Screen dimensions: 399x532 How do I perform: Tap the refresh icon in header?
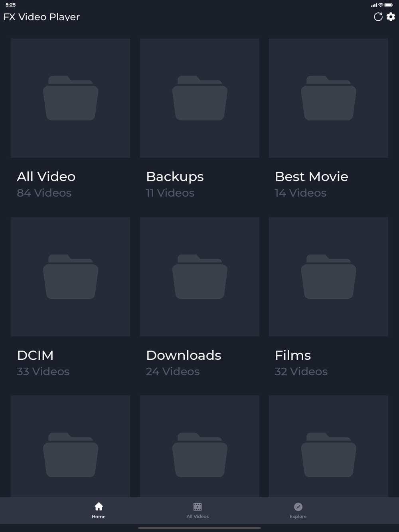click(378, 17)
